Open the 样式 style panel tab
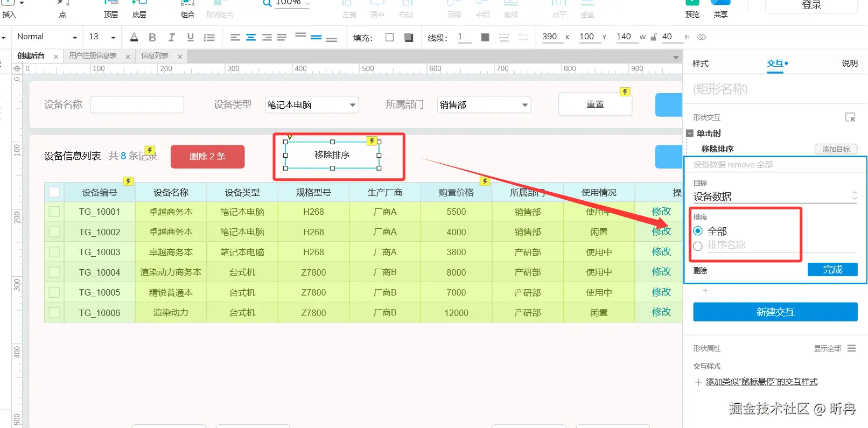Viewport: 868px width, 428px height. click(x=701, y=64)
